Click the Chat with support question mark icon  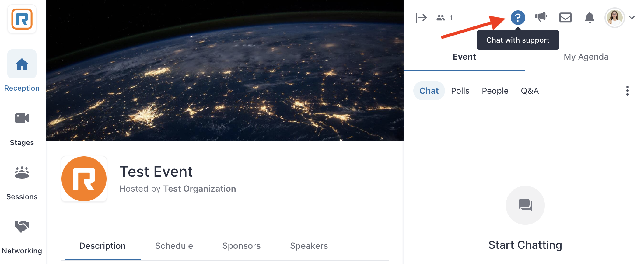[x=518, y=18]
